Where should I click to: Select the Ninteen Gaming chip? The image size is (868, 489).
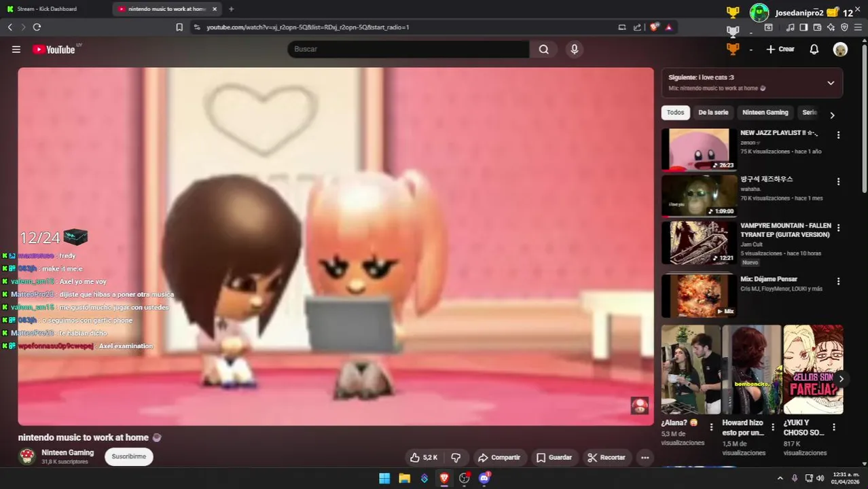(765, 113)
